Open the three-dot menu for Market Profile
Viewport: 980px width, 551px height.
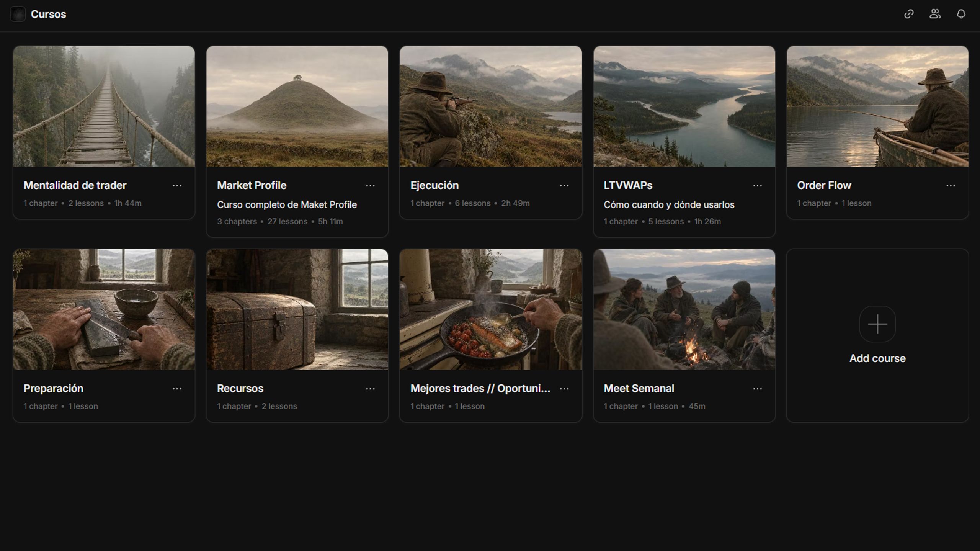click(x=370, y=186)
